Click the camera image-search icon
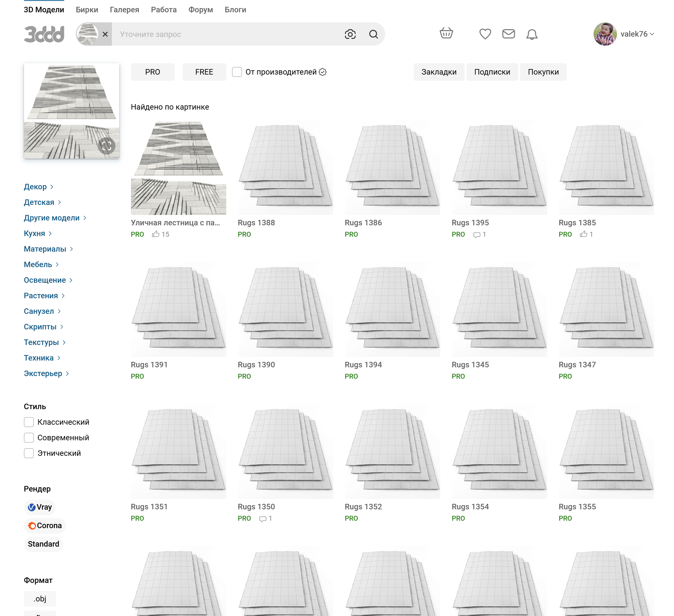Viewport: 674px width, 616px height. coord(350,34)
